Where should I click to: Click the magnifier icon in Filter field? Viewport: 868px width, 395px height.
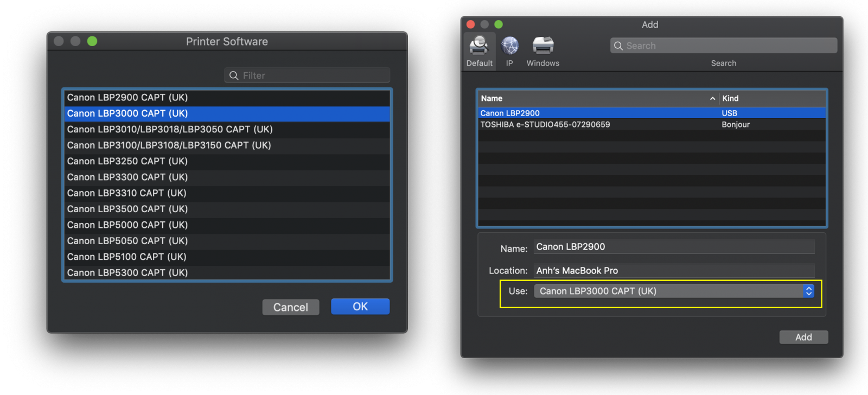234,75
